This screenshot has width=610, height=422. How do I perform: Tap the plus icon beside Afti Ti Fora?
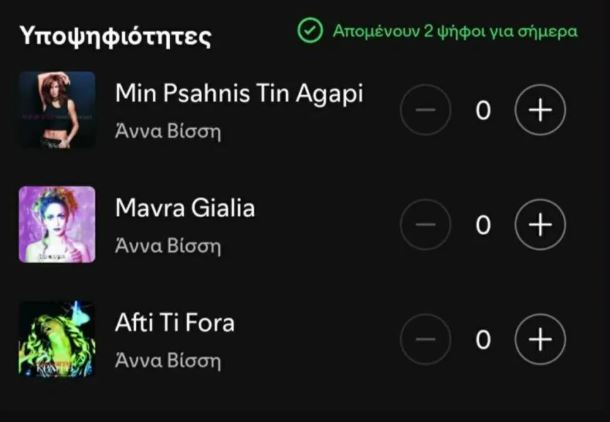[x=540, y=339]
